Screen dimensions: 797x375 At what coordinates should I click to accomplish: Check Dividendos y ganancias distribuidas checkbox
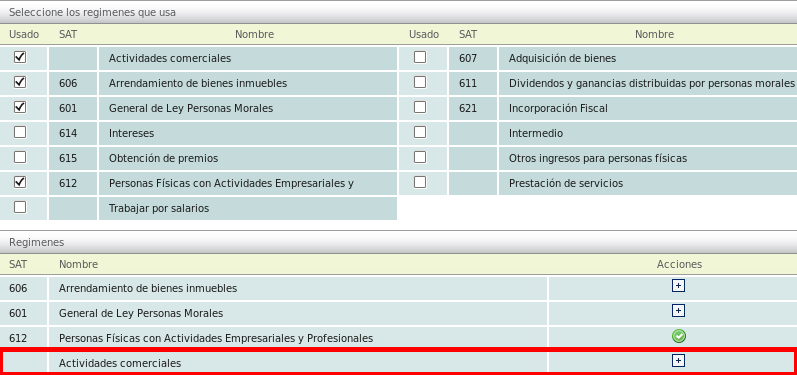420,82
